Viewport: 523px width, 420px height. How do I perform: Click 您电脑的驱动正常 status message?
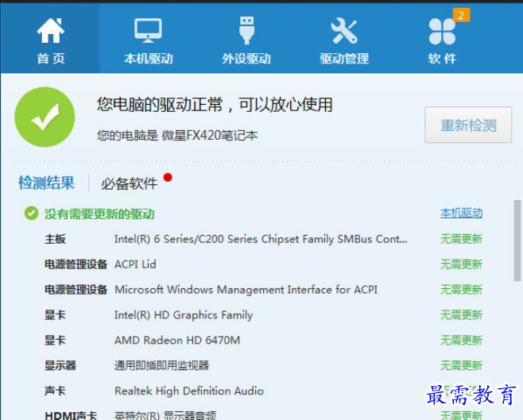[x=215, y=105]
